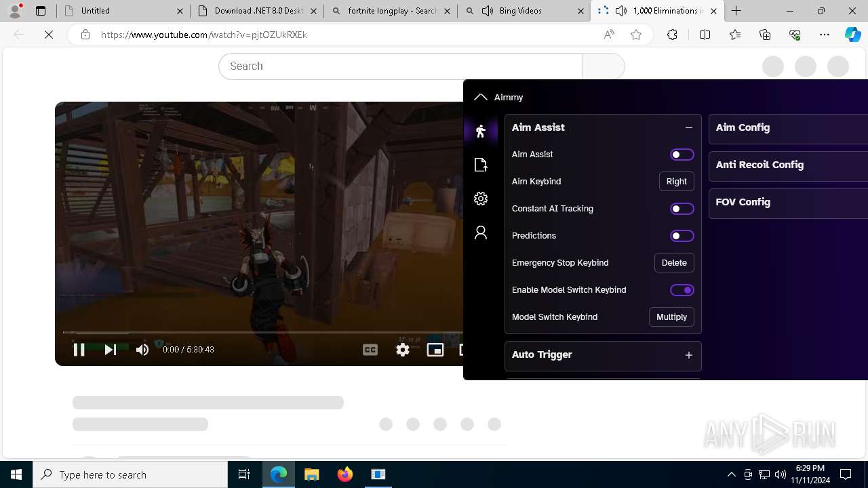The height and width of the screenshot is (488, 868).
Task: View site information lock icon
Action: tap(85, 35)
